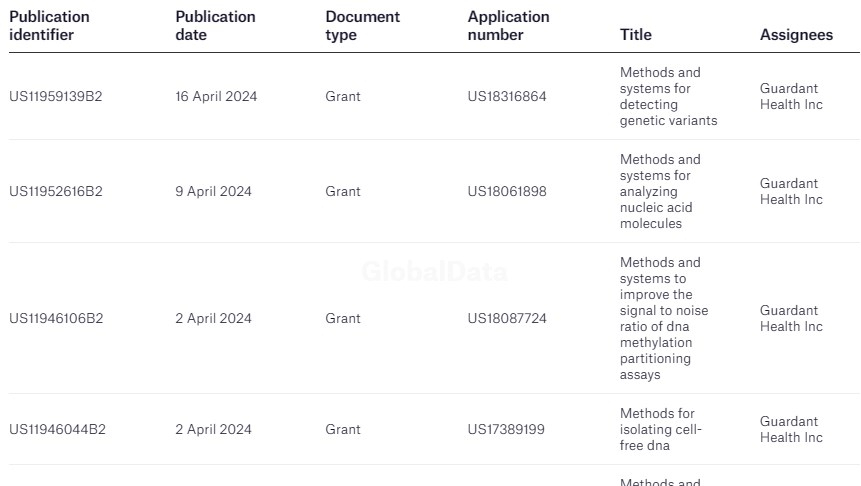Click the Publication date column header

click(x=215, y=26)
